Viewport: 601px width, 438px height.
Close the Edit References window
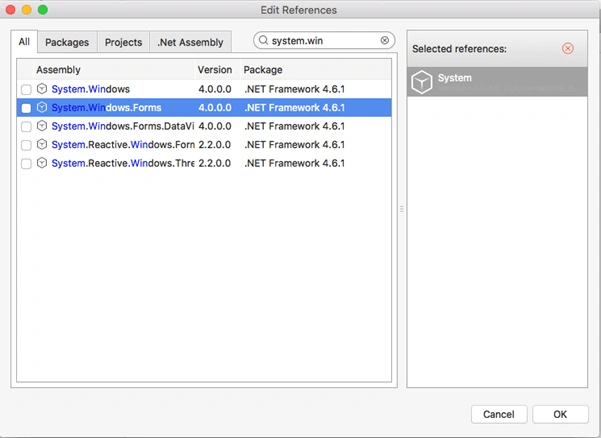click(11, 10)
